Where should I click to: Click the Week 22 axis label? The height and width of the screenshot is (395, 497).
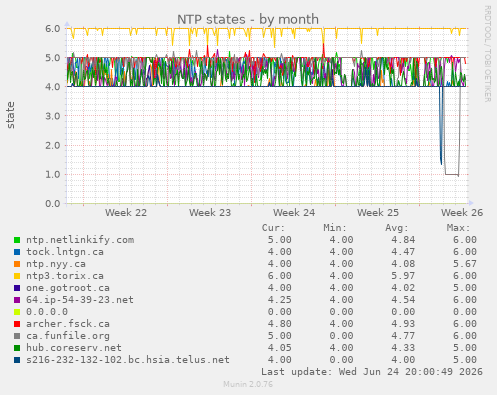[126, 213]
